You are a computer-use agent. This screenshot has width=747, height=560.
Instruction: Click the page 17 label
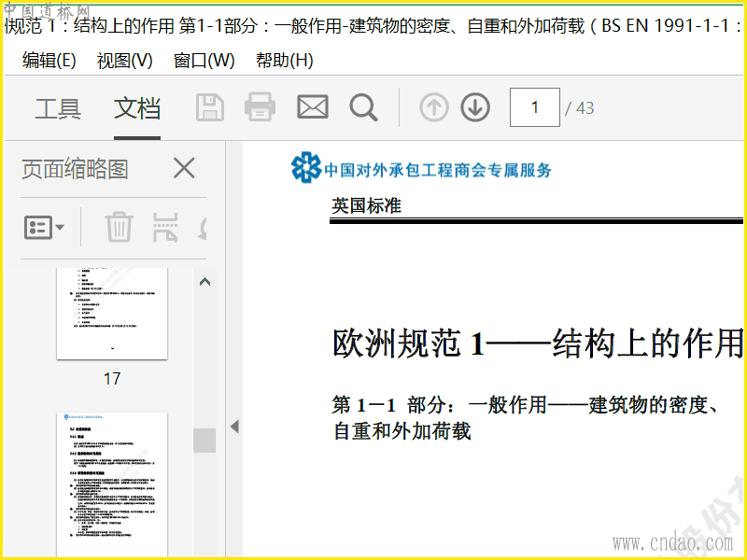click(112, 379)
